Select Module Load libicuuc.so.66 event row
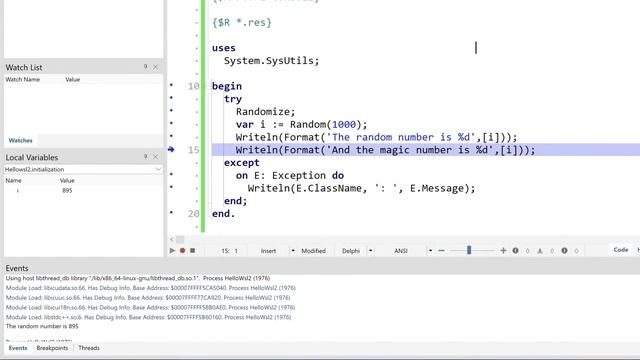The width and height of the screenshot is (640, 360). click(148, 298)
